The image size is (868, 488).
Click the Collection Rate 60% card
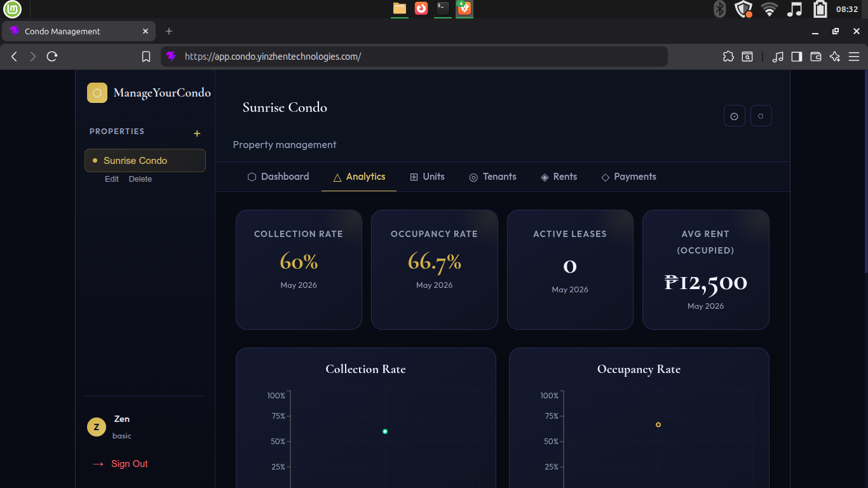click(299, 269)
